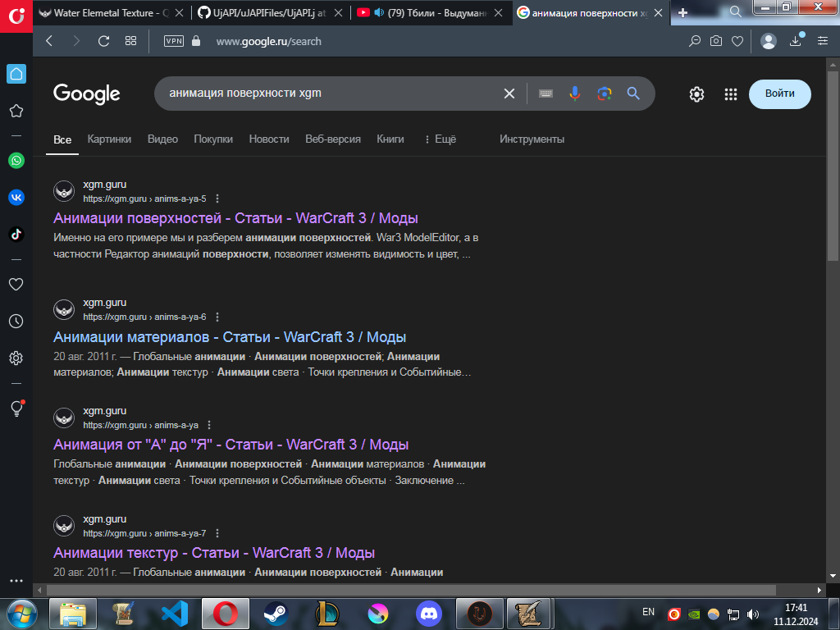
Task: Expand the "Ещё" more filters menu
Action: pyautogui.click(x=440, y=139)
